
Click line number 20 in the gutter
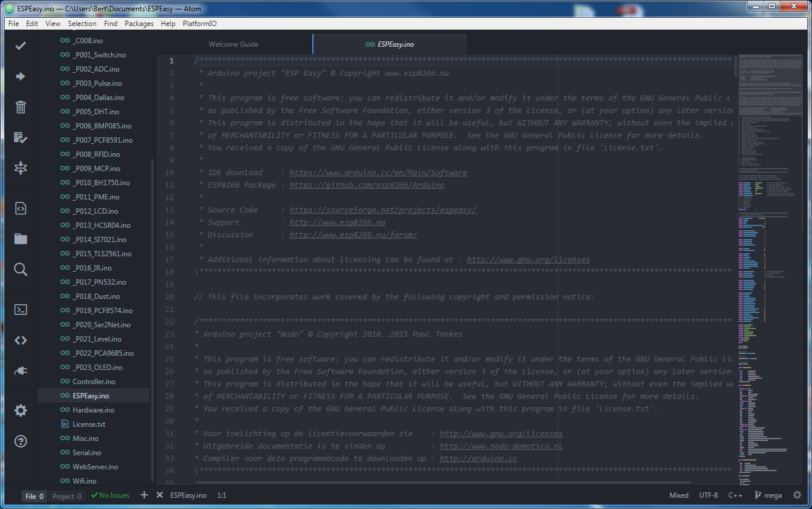pos(170,297)
